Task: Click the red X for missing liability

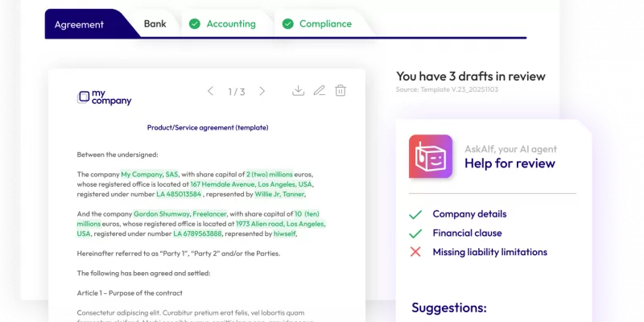Action: click(415, 252)
